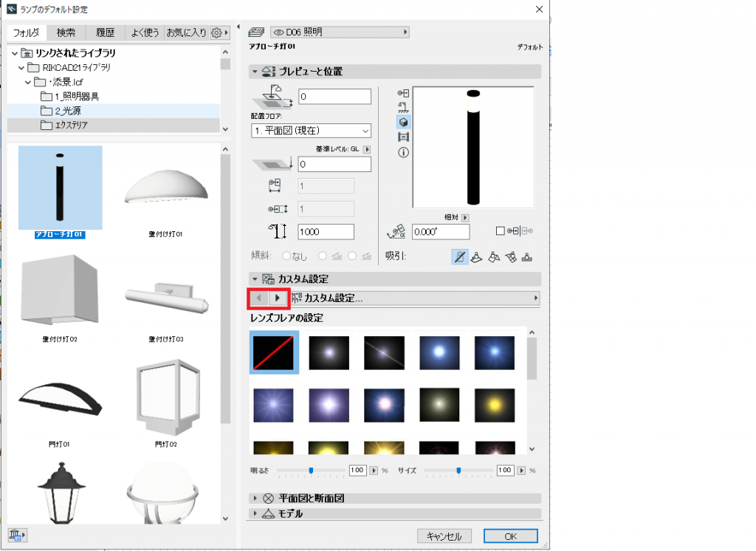The width and height of the screenshot is (756, 551).
Task: Click the next page arrow in カスタム設定
Action: point(277,298)
